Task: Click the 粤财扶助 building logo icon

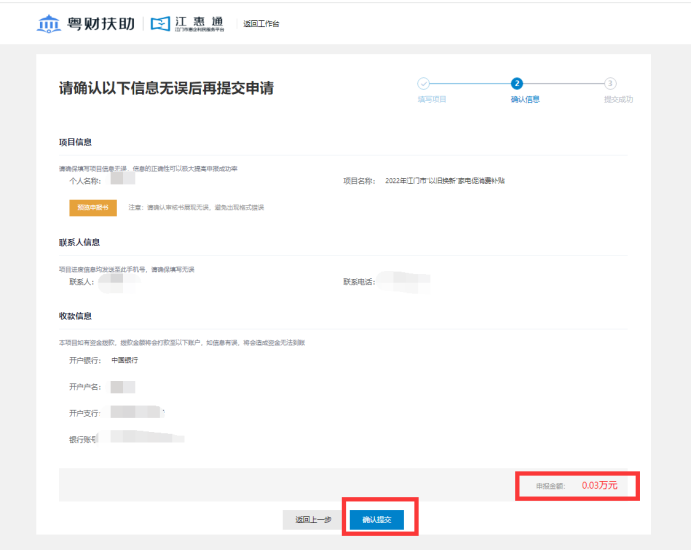Action: pyautogui.click(x=49, y=23)
